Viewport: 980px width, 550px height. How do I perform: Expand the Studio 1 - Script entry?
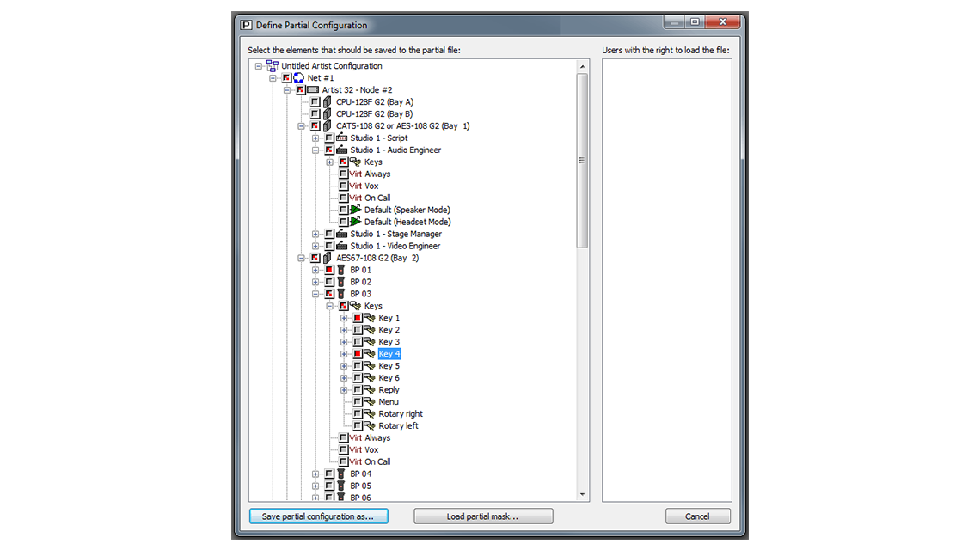pos(315,137)
